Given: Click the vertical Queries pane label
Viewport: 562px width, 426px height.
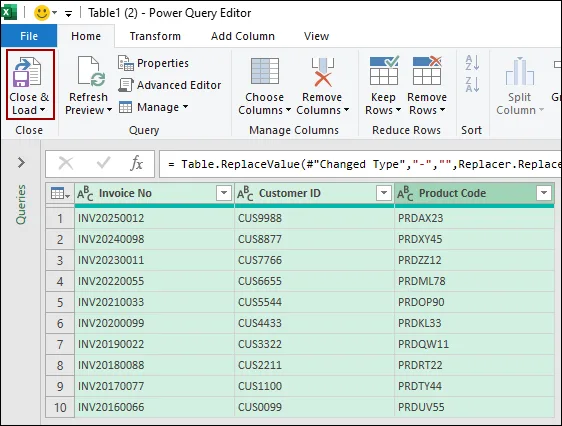Looking at the screenshot, I should tap(22, 204).
